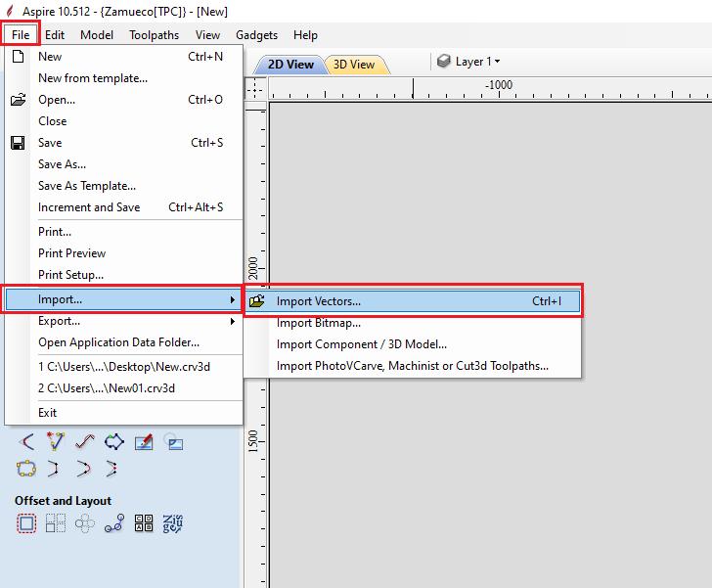Click the Offset and Layout section heading
The width and height of the screenshot is (712, 588).
coord(63,501)
